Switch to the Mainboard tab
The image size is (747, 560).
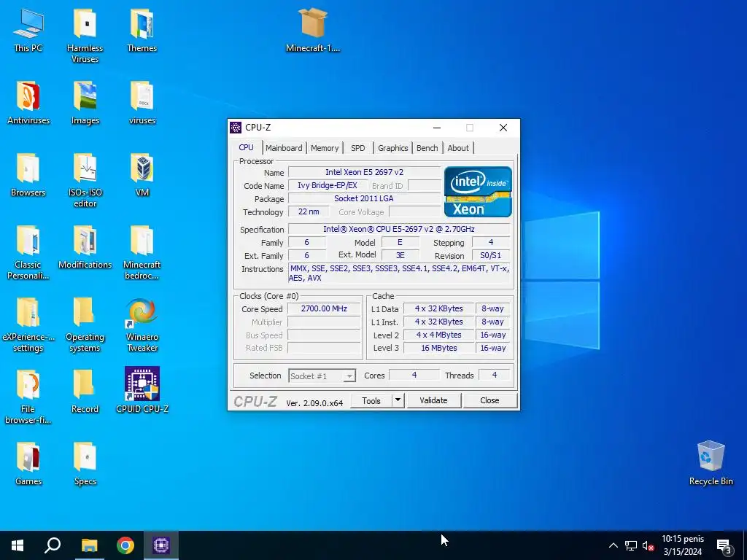click(x=284, y=148)
